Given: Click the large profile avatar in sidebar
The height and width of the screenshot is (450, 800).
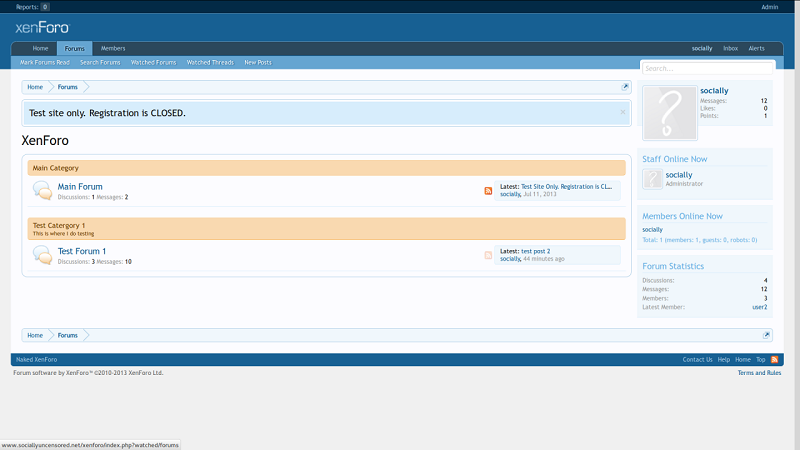Looking at the screenshot, I should tap(668, 113).
